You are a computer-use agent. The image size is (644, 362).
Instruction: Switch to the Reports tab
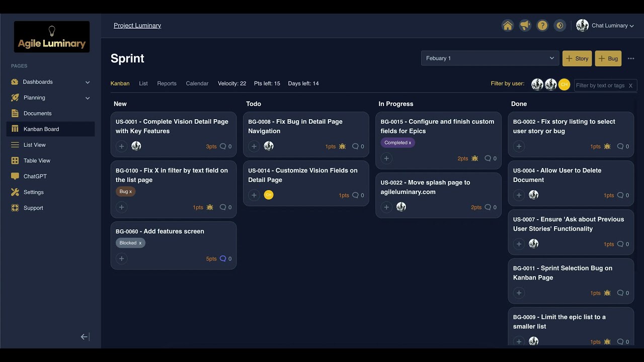tap(167, 83)
